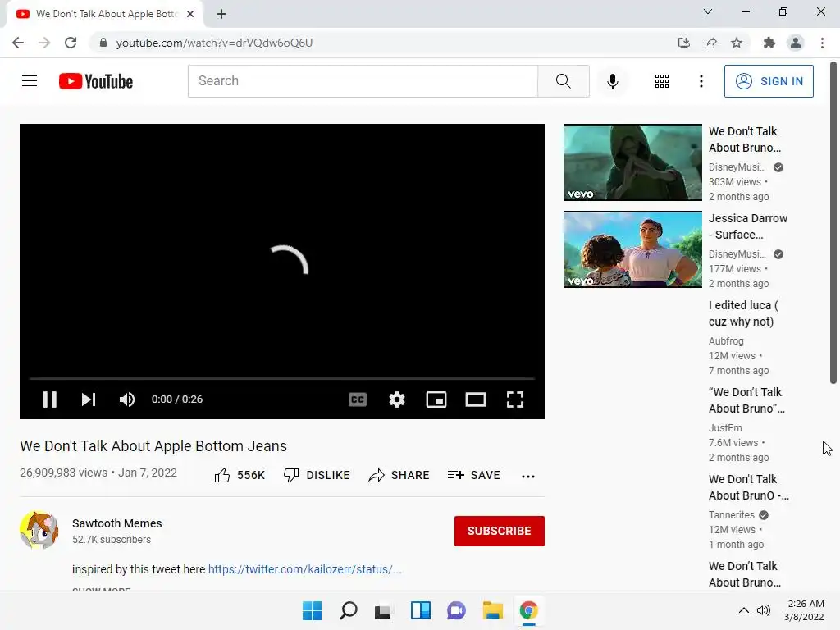Like the video with thumbs up
The width and height of the screenshot is (840, 630).
(x=240, y=475)
